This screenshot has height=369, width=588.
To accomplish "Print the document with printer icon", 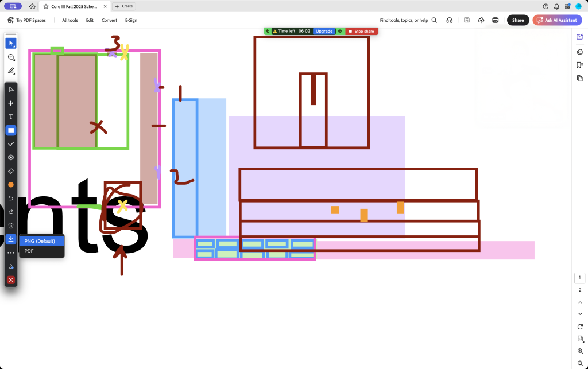I will coord(495,20).
